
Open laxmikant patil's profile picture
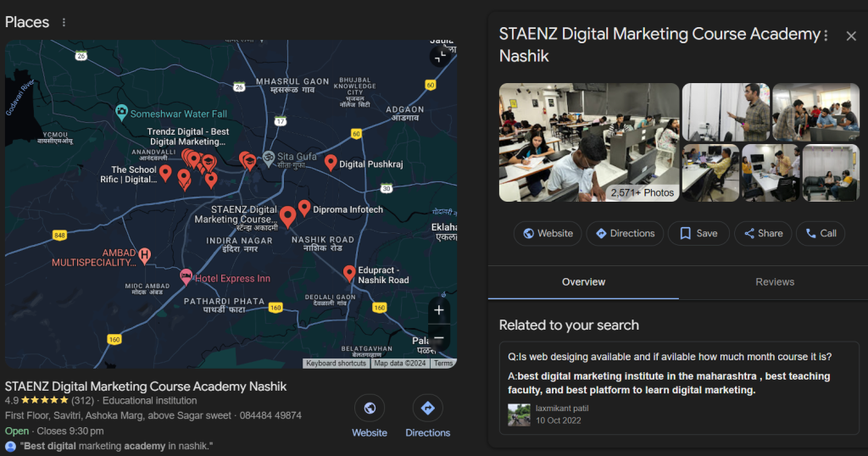coord(519,414)
